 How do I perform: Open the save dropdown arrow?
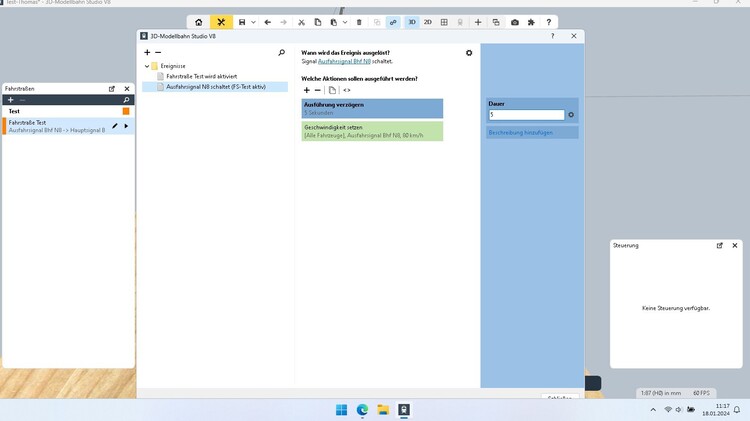(x=253, y=22)
